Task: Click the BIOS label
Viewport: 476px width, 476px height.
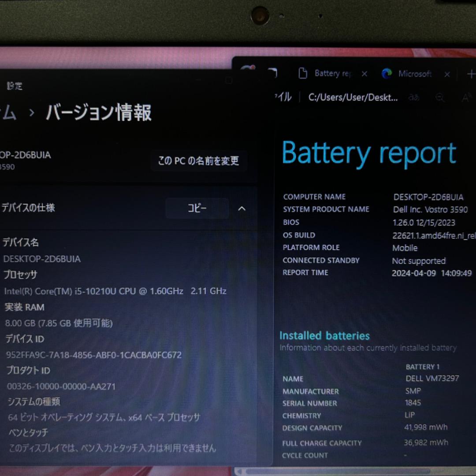Action: tap(291, 222)
